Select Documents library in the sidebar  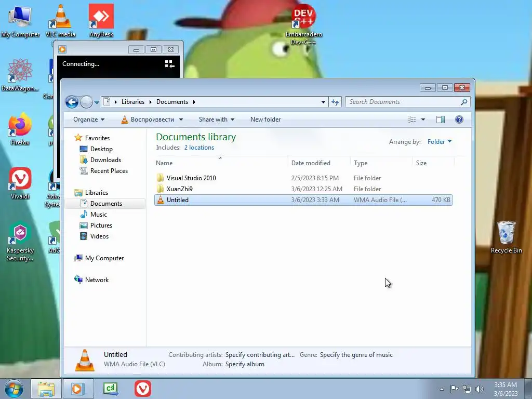(x=106, y=204)
